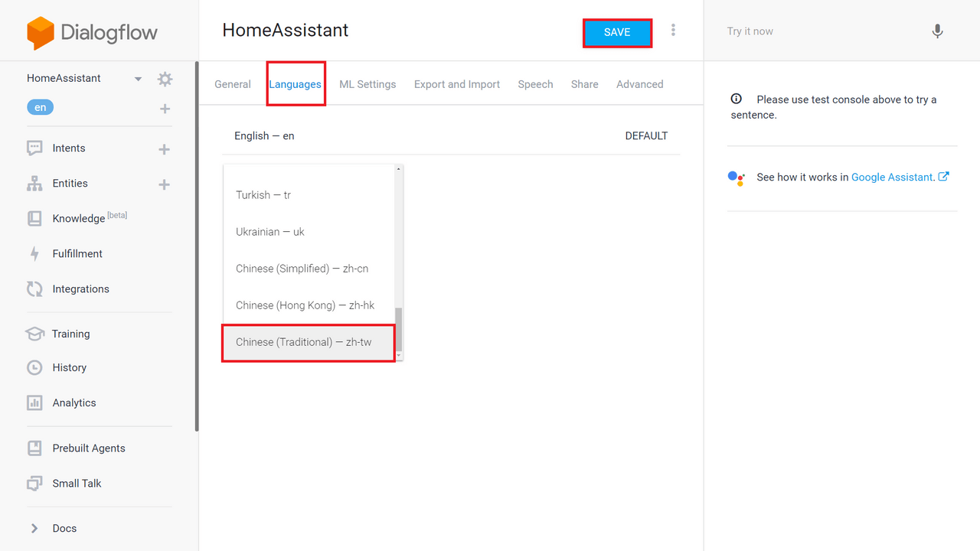Click the language list scroll up arrow
This screenshot has height=551, width=980.
coord(399,169)
